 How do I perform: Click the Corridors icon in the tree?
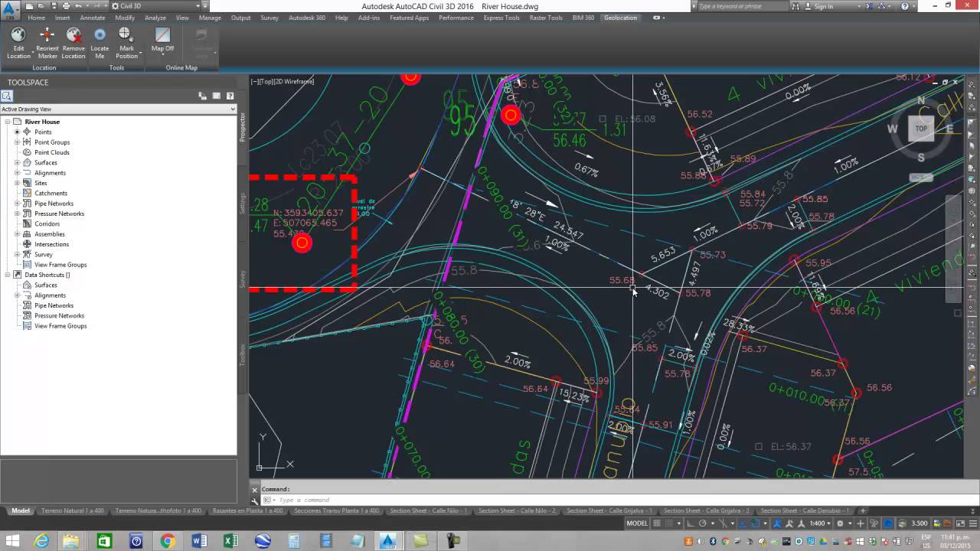pos(28,223)
